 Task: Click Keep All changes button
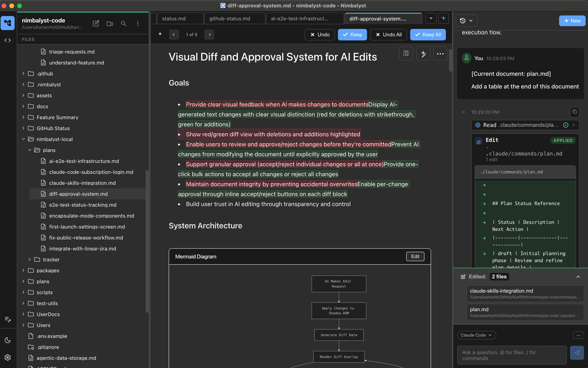tap(428, 34)
